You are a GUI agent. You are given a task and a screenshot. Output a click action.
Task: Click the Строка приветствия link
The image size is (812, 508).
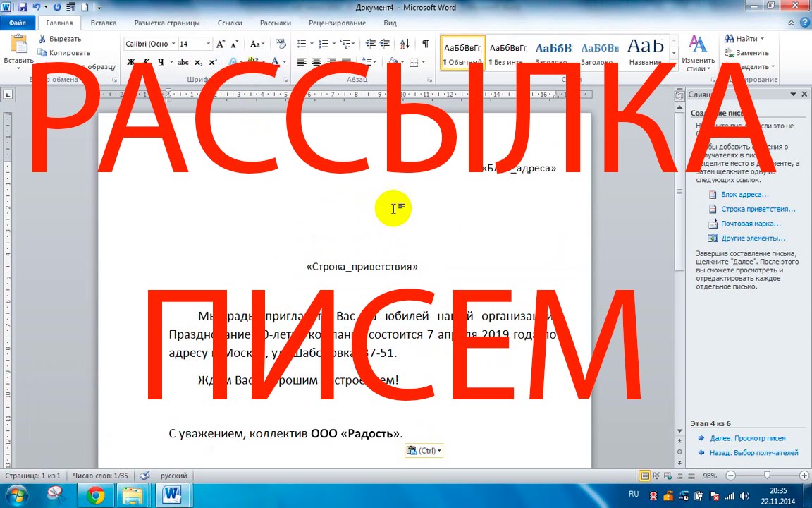(758, 209)
